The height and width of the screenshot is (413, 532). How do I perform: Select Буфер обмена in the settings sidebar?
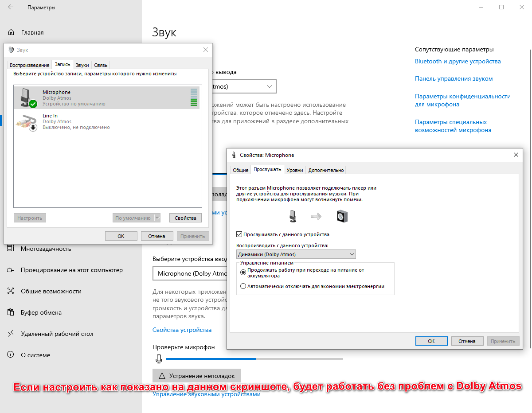[x=41, y=312]
